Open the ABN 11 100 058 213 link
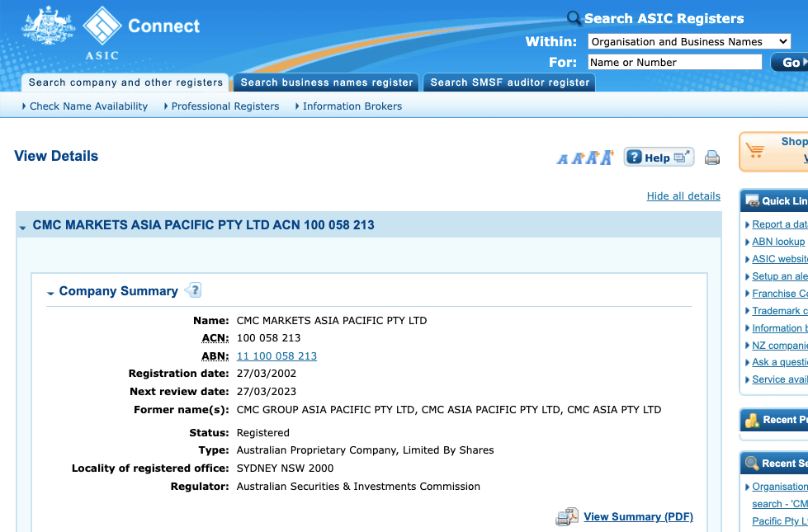Viewport: 808px width, 532px height. click(x=276, y=355)
